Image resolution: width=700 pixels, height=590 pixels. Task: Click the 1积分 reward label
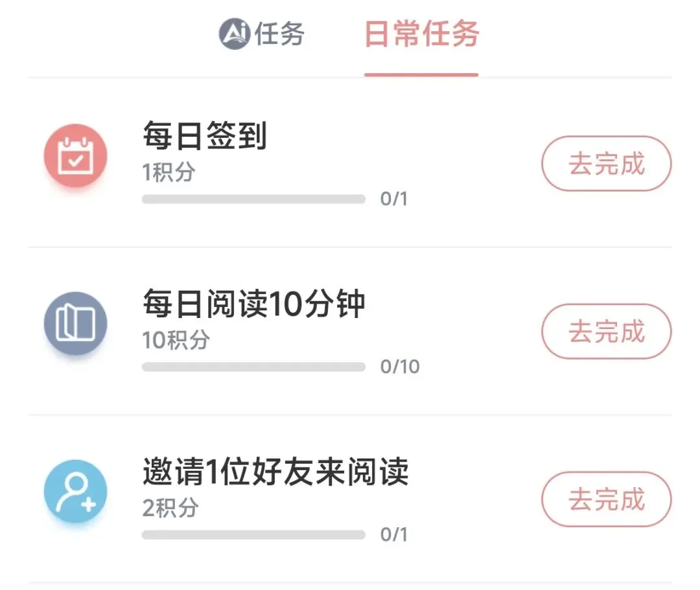tap(169, 172)
